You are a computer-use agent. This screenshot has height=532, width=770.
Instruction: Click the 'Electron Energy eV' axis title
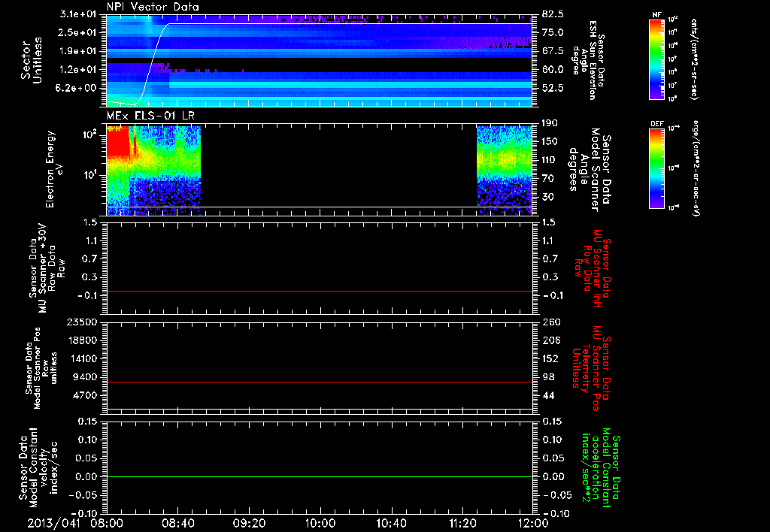pos(53,169)
